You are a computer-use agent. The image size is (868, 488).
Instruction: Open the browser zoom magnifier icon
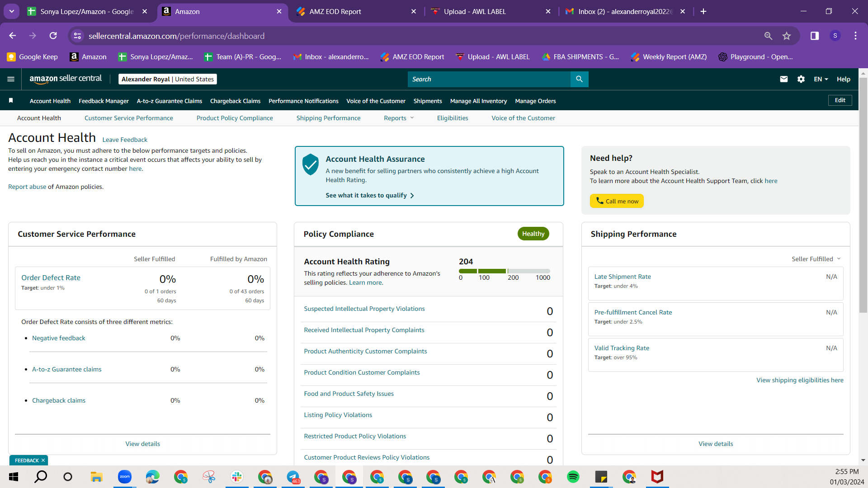pyautogui.click(x=768, y=36)
